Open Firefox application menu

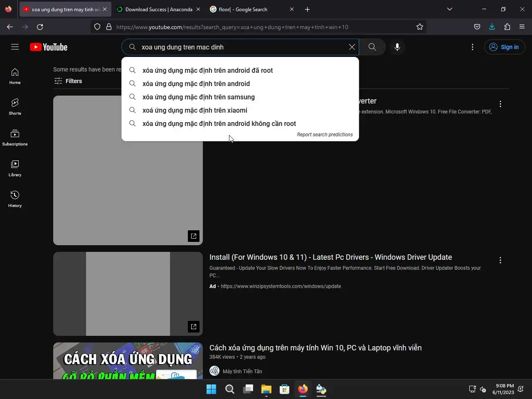click(x=522, y=27)
